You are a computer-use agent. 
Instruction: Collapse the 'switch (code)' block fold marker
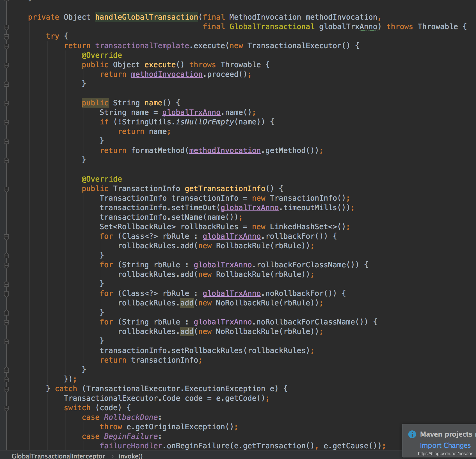coord(6,408)
